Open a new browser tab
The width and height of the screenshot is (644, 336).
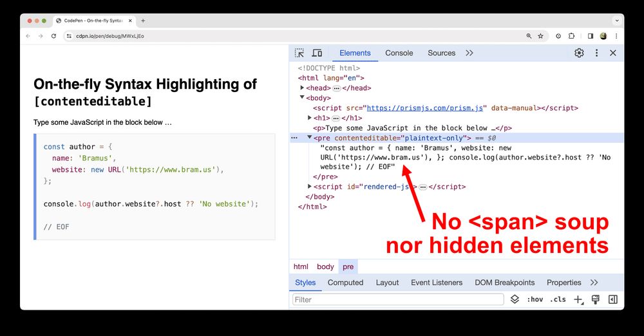pos(143,21)
